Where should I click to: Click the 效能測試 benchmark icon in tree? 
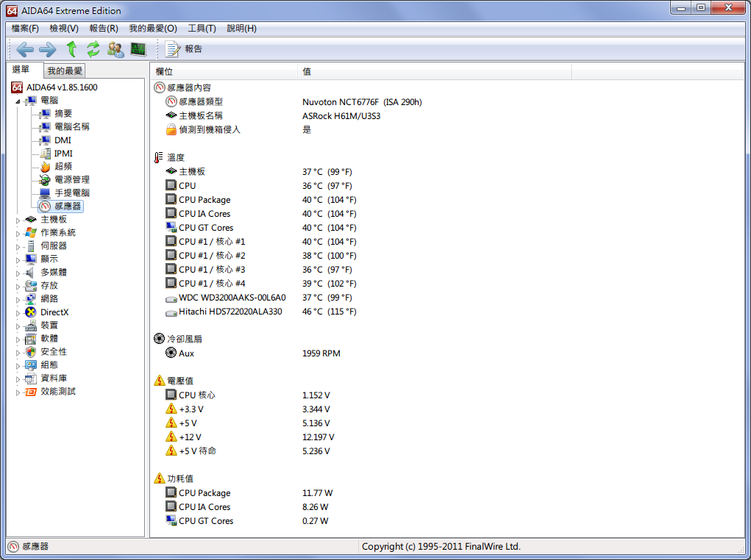(x=31, y=392)
